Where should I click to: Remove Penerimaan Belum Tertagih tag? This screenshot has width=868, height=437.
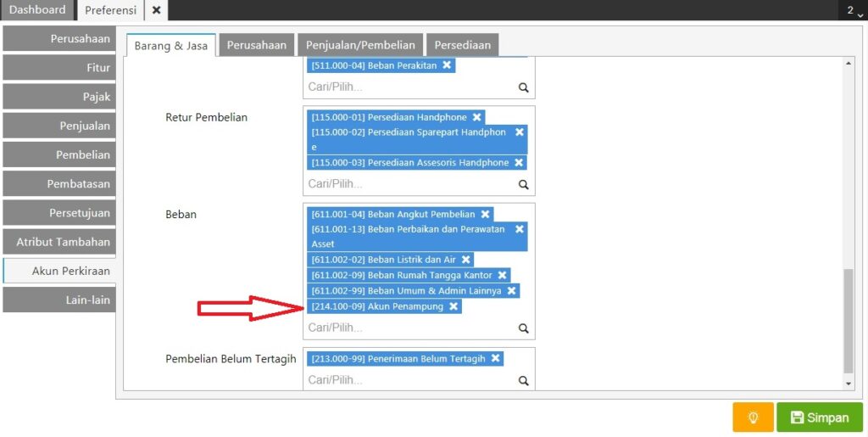495,358
